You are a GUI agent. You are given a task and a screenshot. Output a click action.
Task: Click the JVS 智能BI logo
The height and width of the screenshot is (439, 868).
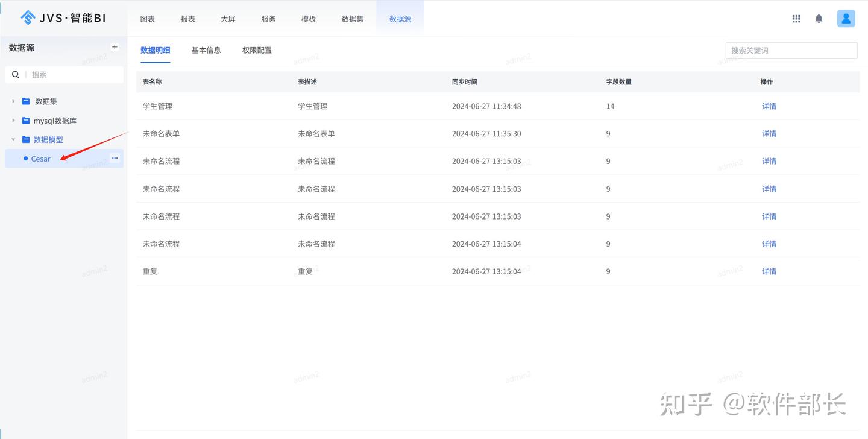[x=63, y=18]
